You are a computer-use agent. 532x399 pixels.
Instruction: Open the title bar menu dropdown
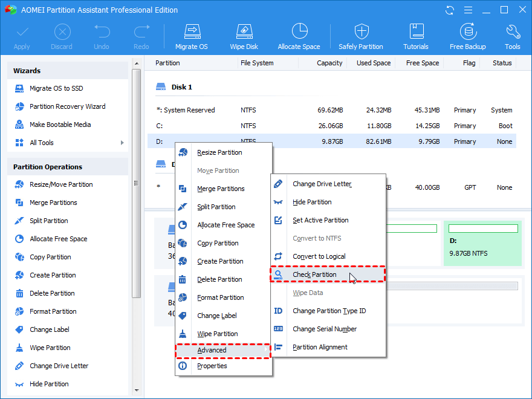click(x=467, y=10)
